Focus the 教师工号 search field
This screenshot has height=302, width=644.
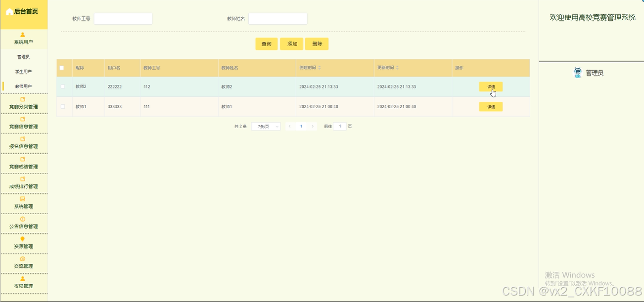point(123,19)
